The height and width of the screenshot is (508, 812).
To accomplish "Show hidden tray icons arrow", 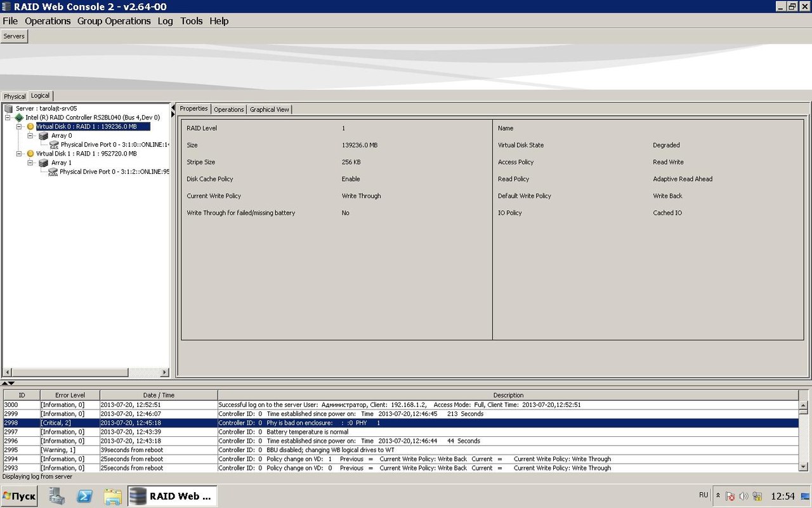I will 717,495.
